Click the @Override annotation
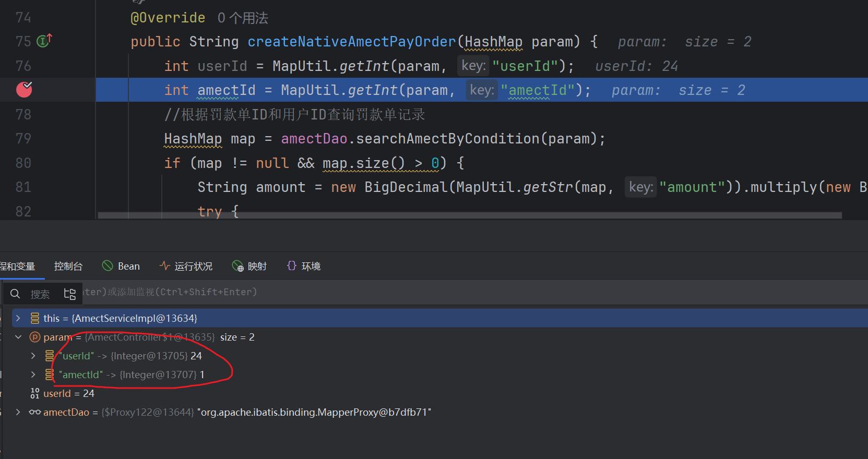 coord(168,18)
